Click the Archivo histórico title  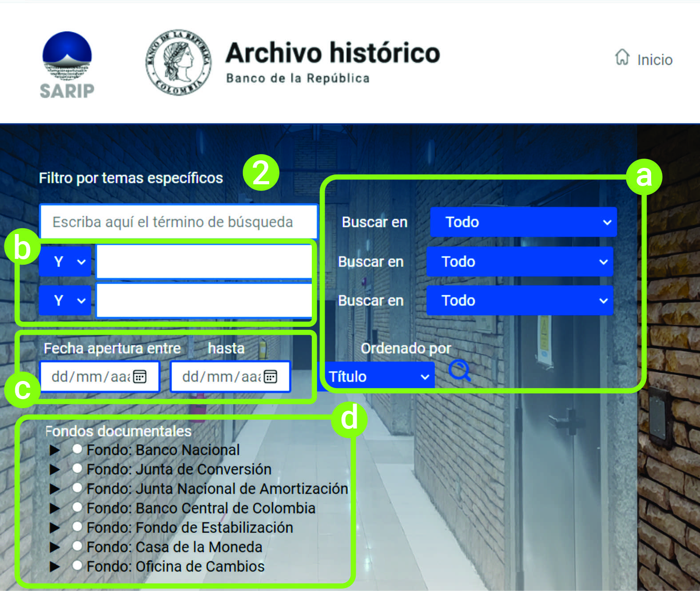point(333,53)
